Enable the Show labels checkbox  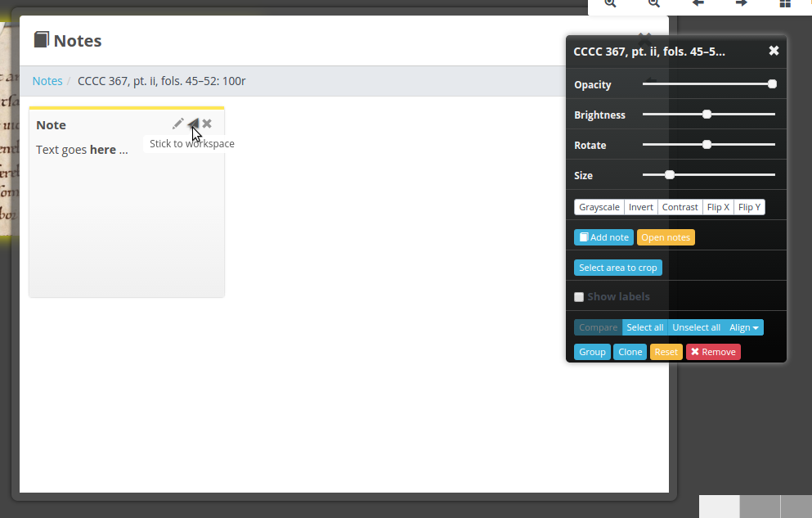pos(579,297)
